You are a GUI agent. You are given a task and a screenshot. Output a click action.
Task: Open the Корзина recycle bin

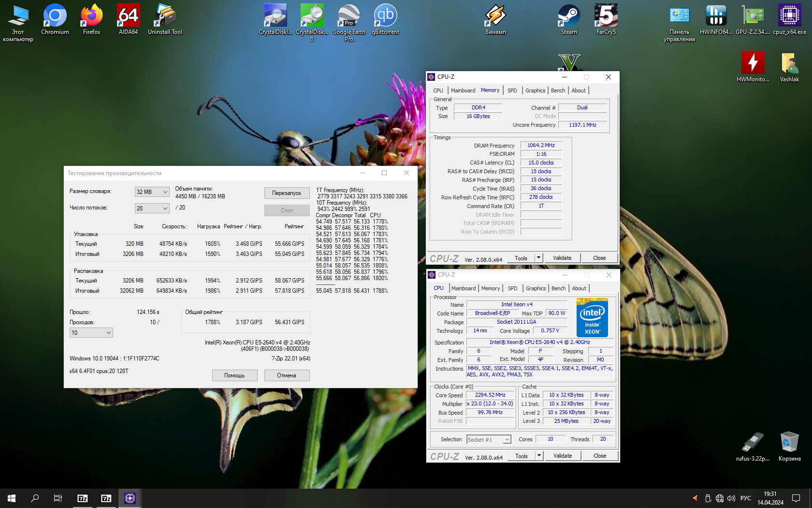789,446
